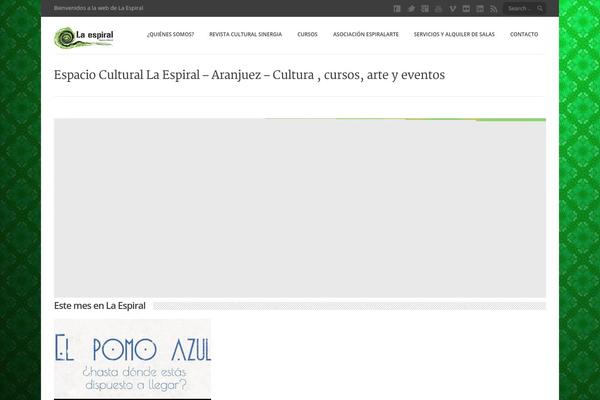Click 'Bienvenidos a la web de La Espiral'
Viewport: 600px width, 400px height.
[98, 8]
